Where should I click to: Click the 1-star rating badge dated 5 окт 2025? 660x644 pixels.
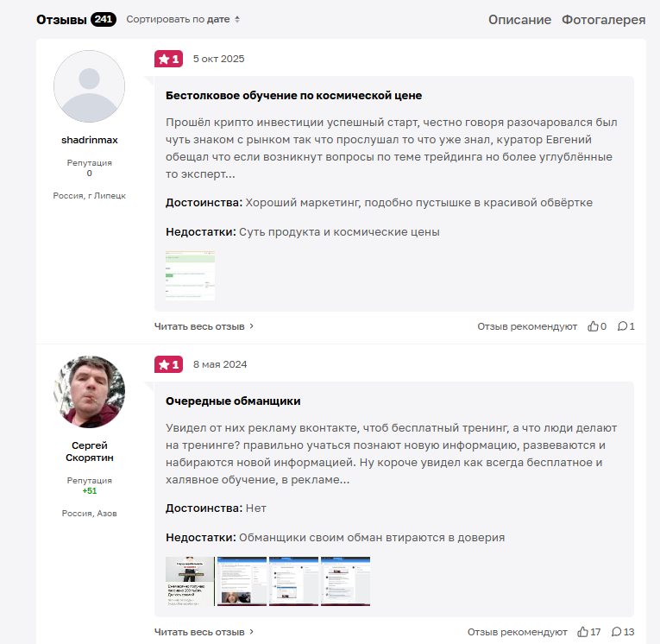click(x=168, y=59)
